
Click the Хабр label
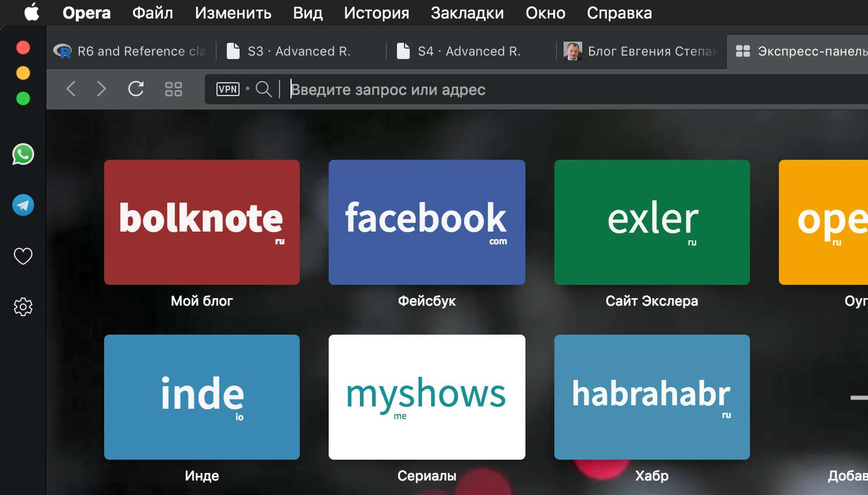pyautogui.click(x=652, y=476)
